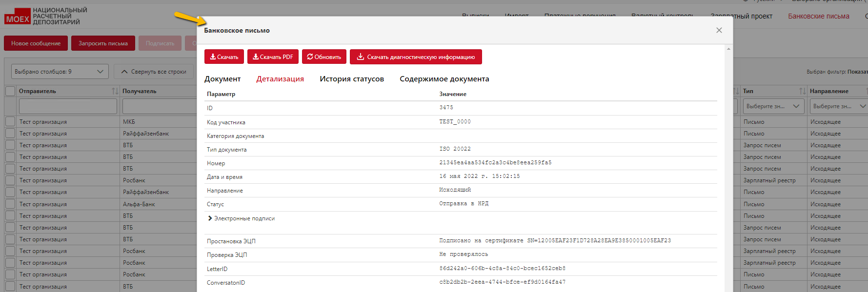Click the scroll-up arrow of dialog scrollbar
This screenshot has width=868, height=292.
[x=728, y=49]
